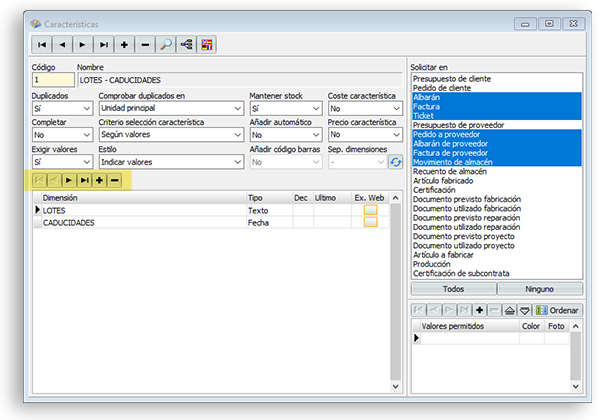The image size is (600, 420).
Task: Move permitted value up with arrow icon
Action: 510,311
